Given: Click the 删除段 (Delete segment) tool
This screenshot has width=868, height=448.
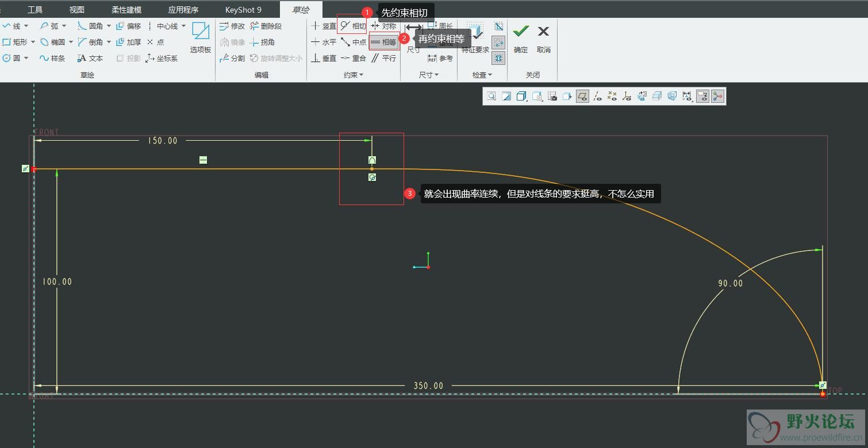Looking at the screenshot, I should [x=266, y=26].
